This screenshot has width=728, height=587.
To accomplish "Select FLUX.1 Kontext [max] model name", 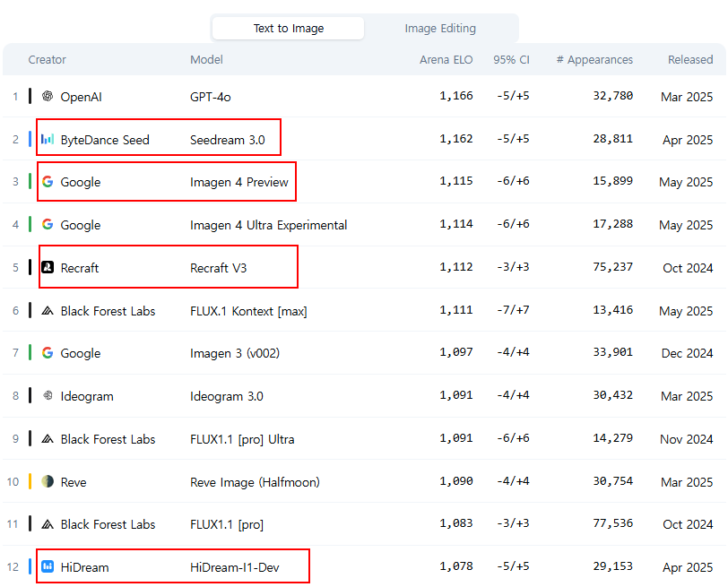I will tap(248, 311).
